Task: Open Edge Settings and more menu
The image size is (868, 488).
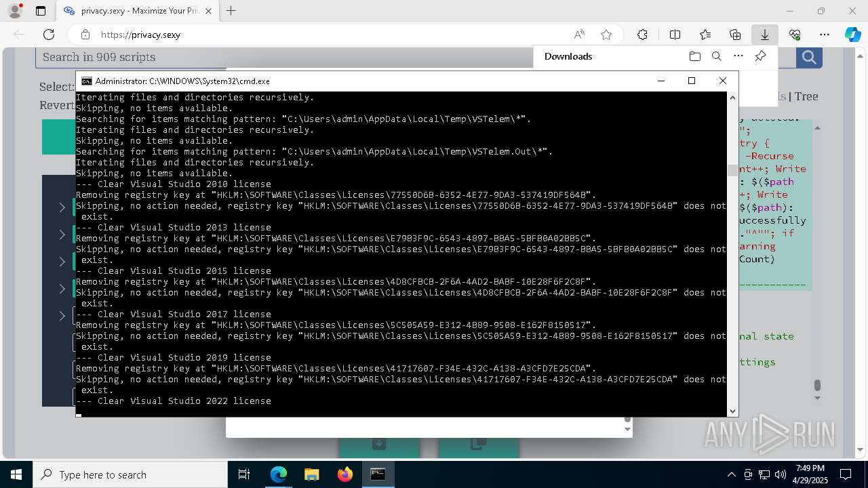Action: 825,35
